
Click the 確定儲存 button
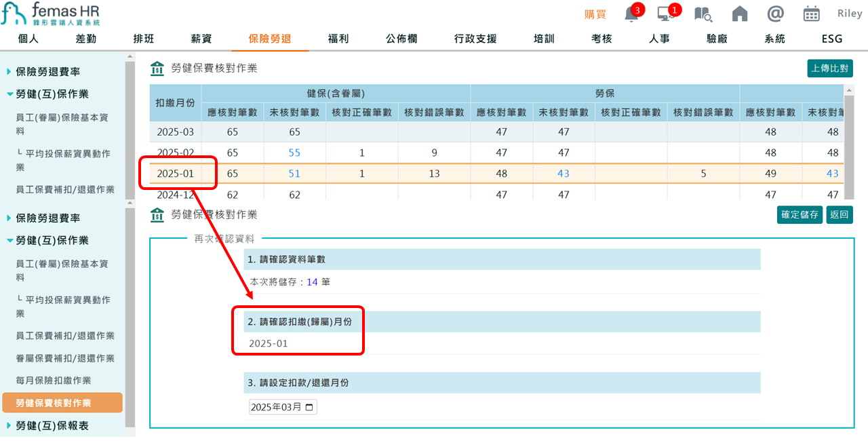[800, 214]
